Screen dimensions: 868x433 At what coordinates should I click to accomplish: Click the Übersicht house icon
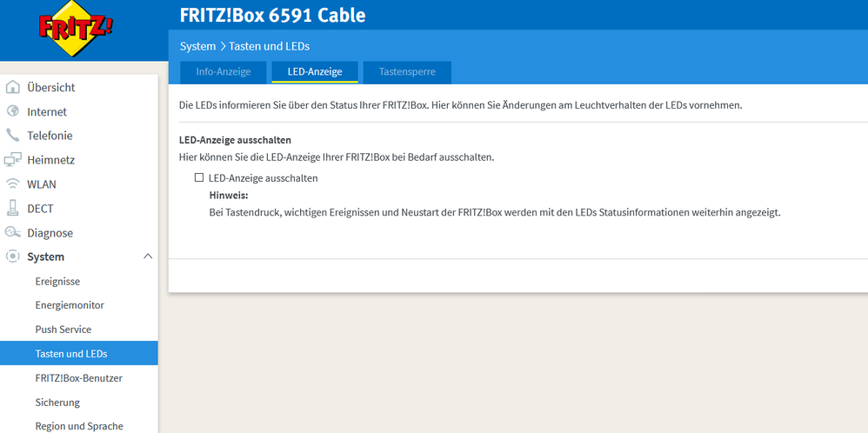click(x=12, y=87)
